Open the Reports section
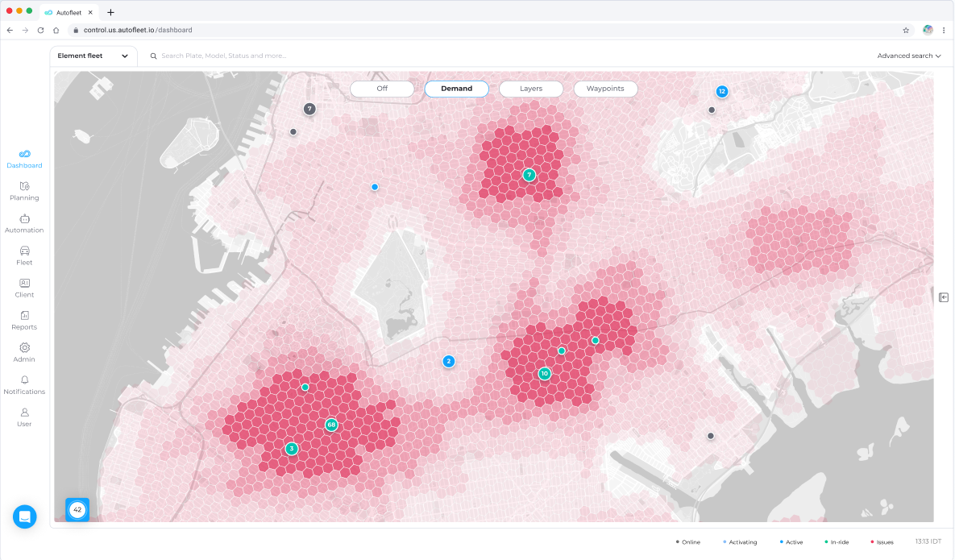This screenshot has height=560, width=955. click(x=24, y=321)
